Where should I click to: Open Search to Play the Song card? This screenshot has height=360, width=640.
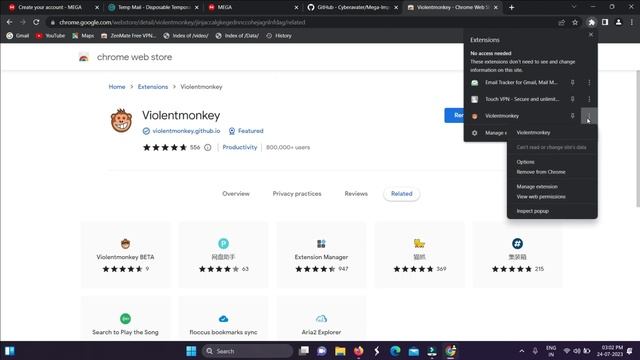pyautogui.click(x=125, y=319)
